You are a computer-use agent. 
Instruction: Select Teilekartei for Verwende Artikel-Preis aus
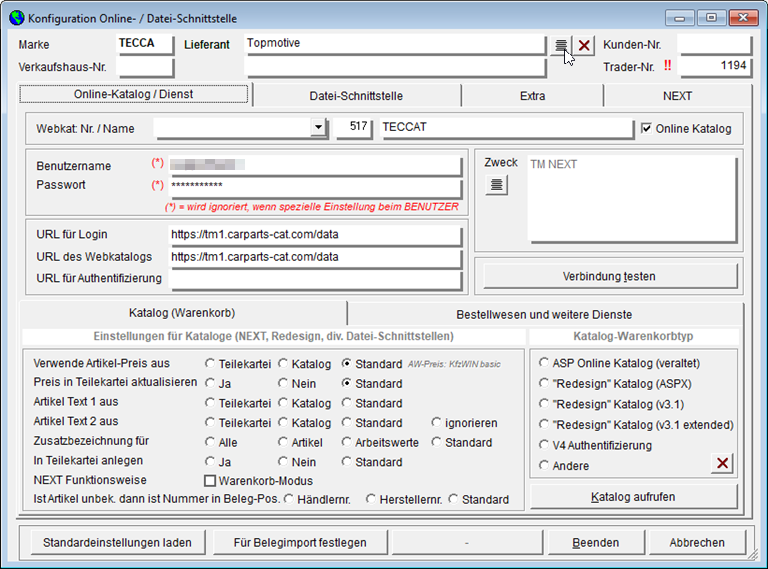pos(210,363)
